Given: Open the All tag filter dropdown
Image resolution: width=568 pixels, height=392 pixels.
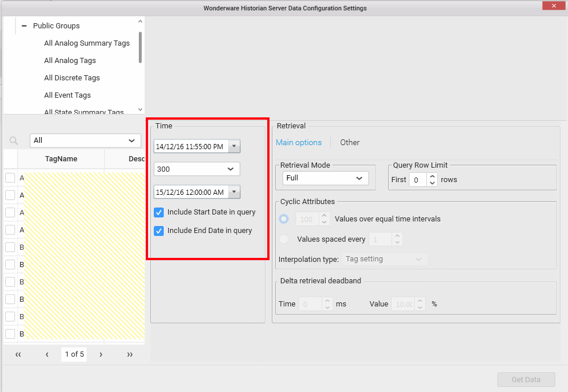Looking at the screenshot, I should (86, 140).
